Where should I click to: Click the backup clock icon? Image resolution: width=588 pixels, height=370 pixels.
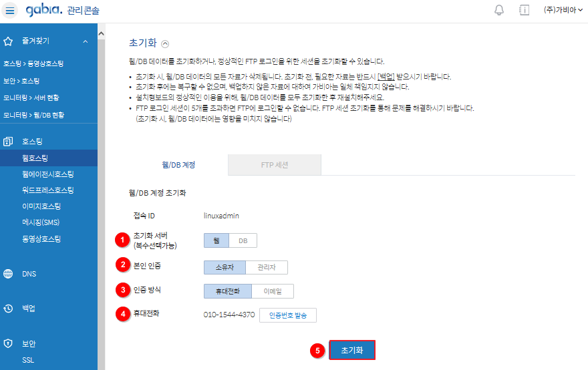tap(8, 309)
